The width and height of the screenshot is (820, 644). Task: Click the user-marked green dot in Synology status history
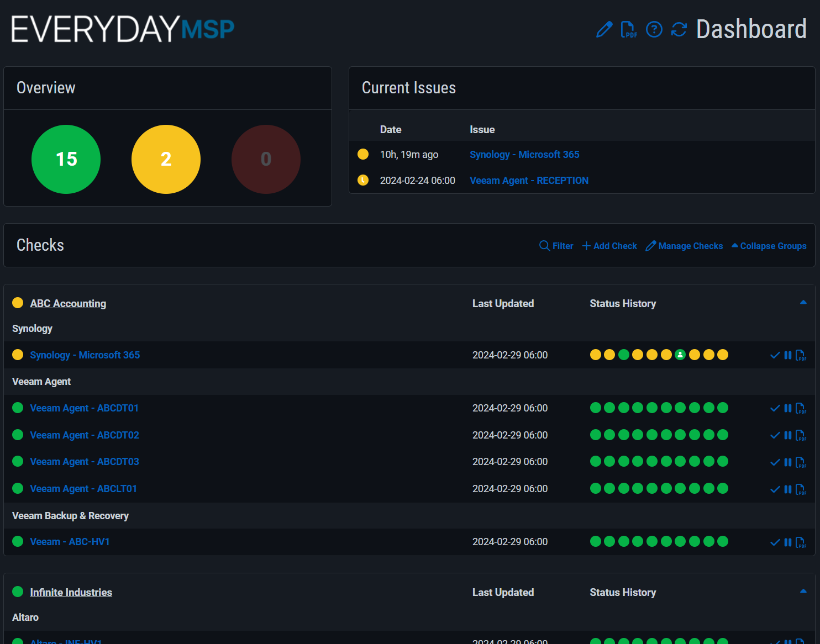point(680,355)
